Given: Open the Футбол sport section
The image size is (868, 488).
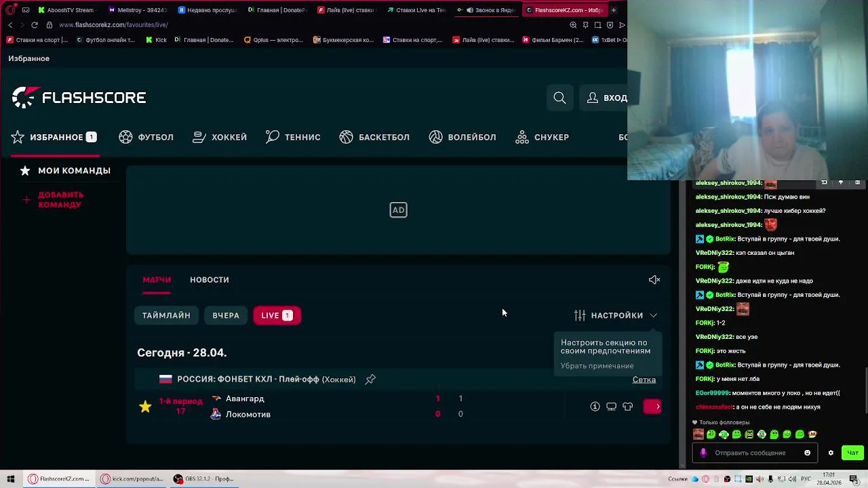Looking at the screenshot, I should pos(146,137).
